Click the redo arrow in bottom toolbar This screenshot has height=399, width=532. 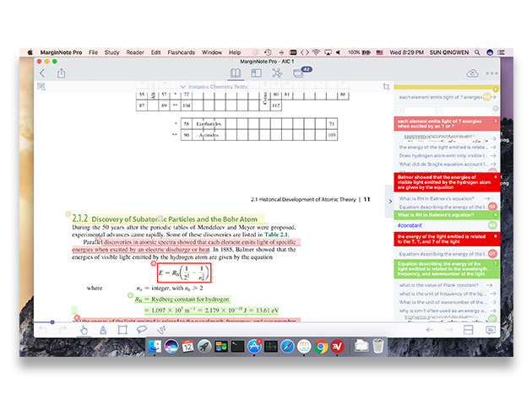click(62, 330)
